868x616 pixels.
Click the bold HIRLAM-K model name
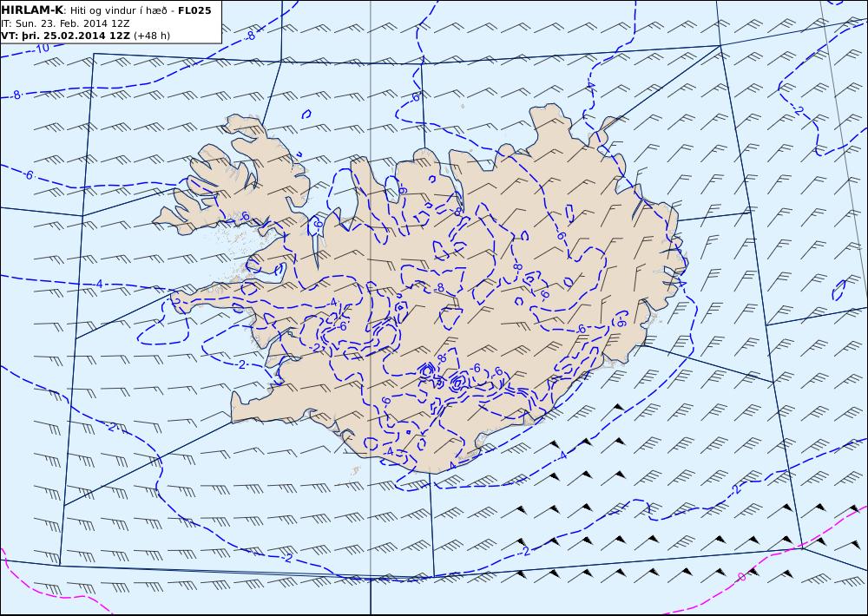32,10
